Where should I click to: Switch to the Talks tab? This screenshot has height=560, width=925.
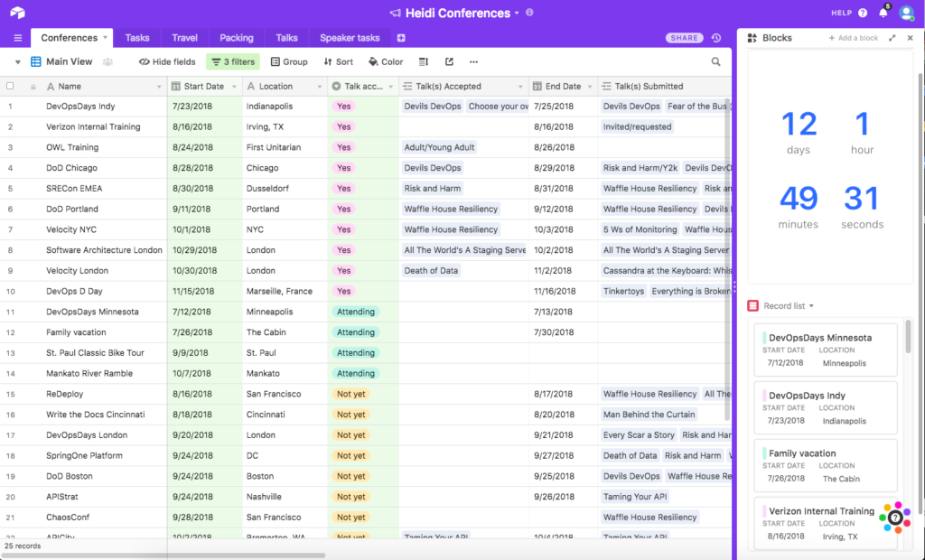coord(286,38)
